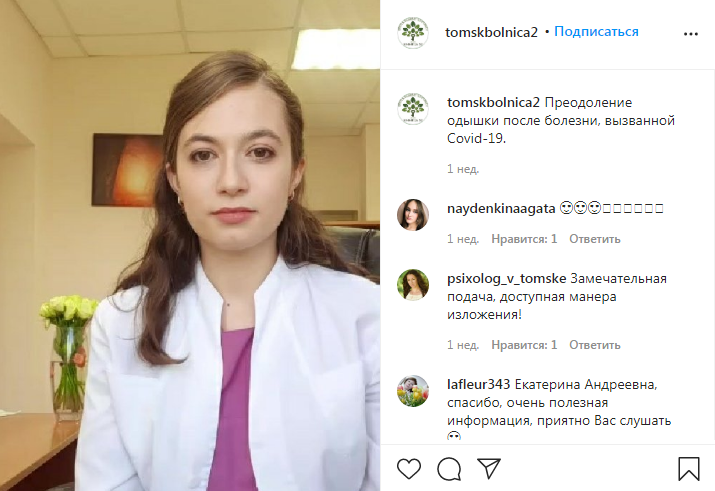Open psixolog_v_tomske profile picture
Viewport: 715px width, 491px height.
tap(413, 285)
